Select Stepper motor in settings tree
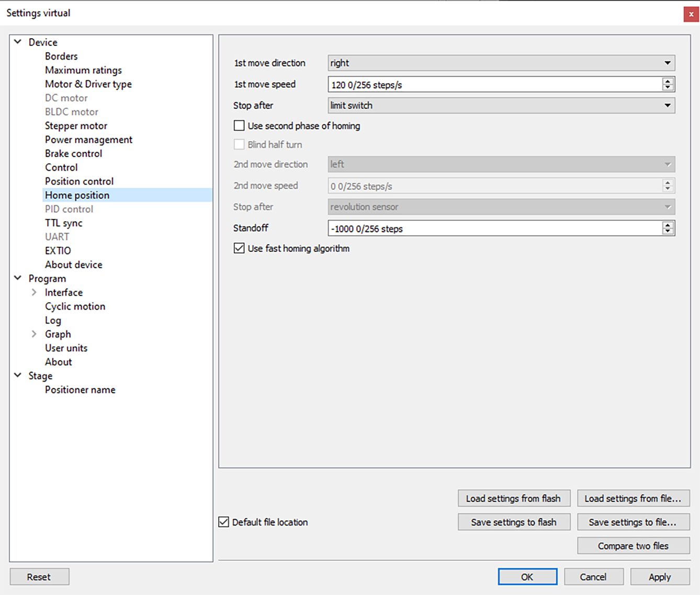This screenshot has height=595, width=700. pyautogui.click(x=76, y=125)
